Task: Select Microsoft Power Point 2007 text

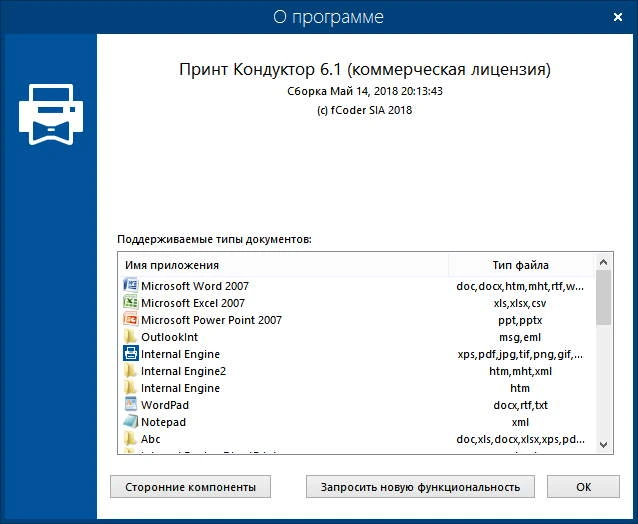Action: click(x=211, y=320)
